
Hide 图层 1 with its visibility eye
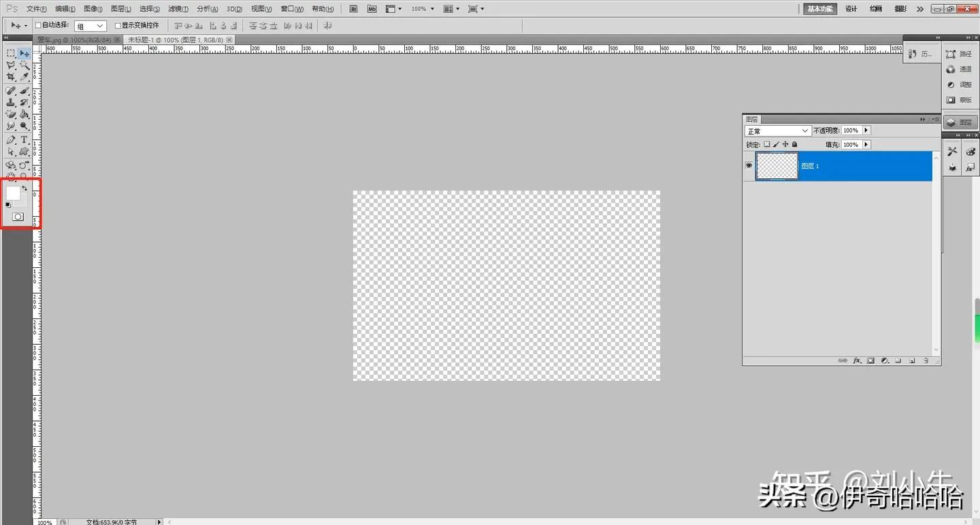(x=749, y=165)
